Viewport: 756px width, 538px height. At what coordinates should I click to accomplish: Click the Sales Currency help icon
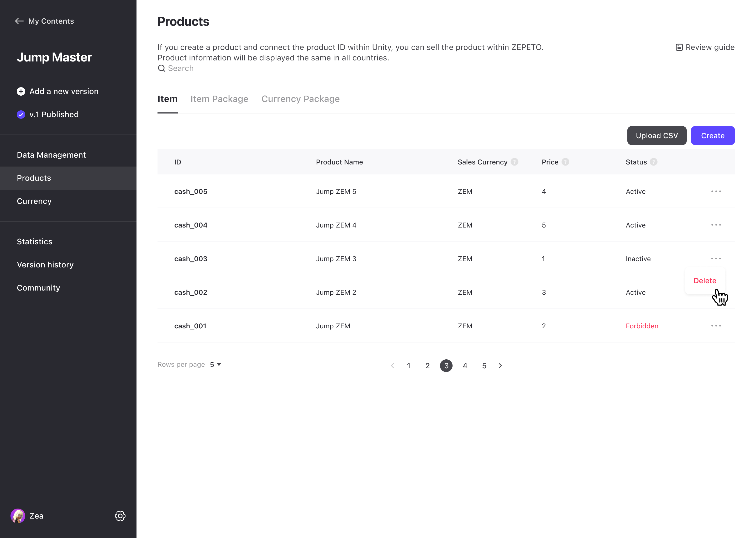click(514, 162)
